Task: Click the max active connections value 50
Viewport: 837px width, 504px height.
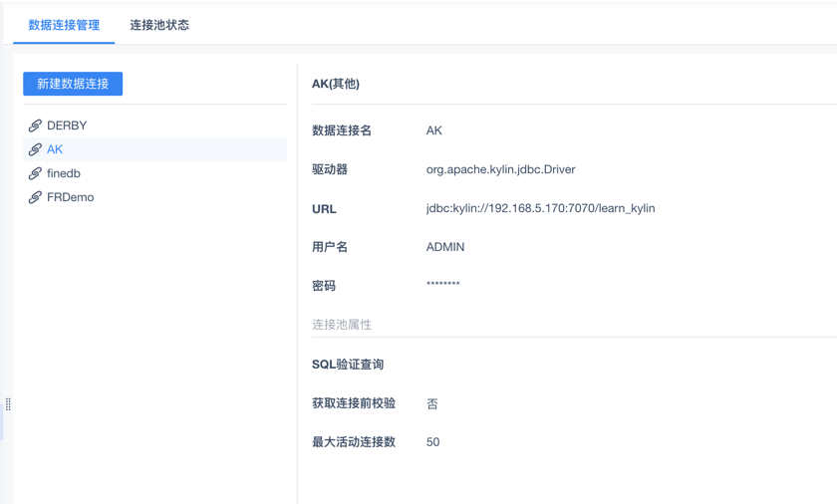Action: click(x=432, y=442)
